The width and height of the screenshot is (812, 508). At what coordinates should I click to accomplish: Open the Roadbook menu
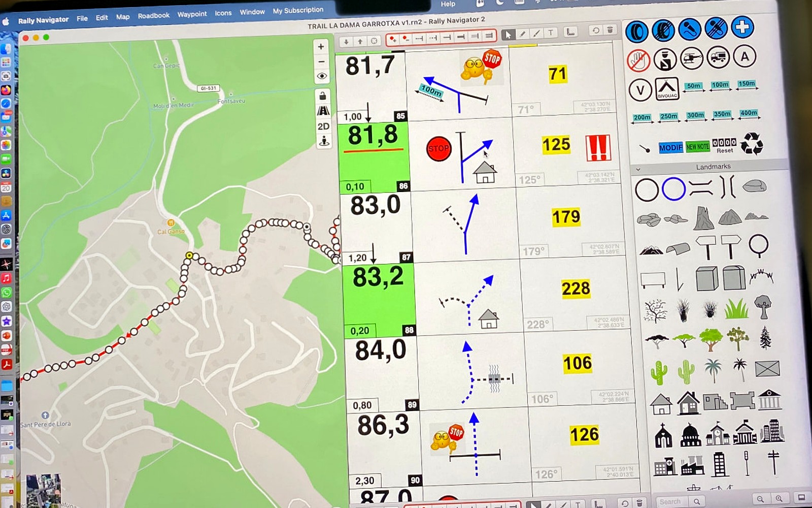click(x=154, y=16)
